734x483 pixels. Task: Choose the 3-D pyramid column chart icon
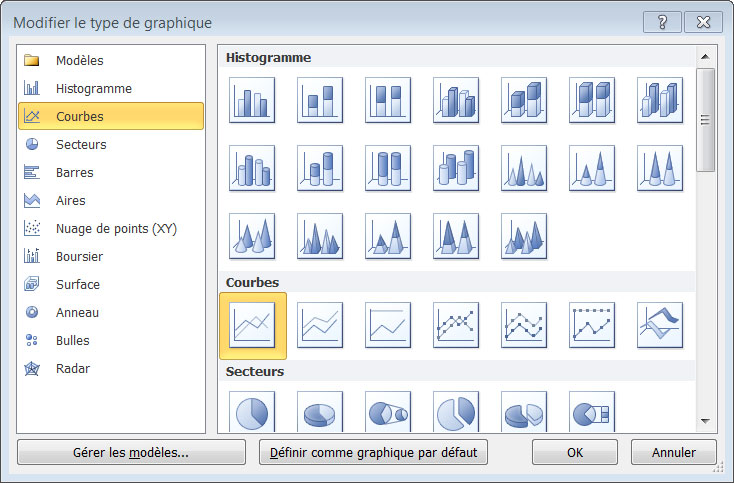[x=524, y=236]
